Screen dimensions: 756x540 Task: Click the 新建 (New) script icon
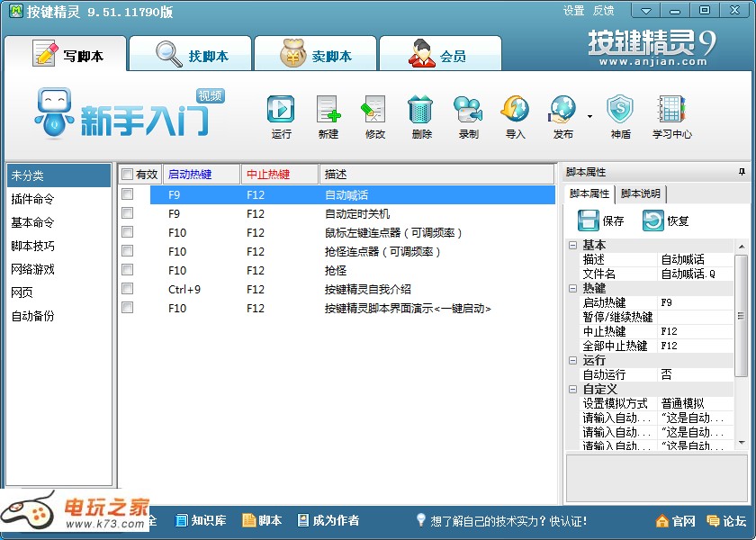click(328, 111)
